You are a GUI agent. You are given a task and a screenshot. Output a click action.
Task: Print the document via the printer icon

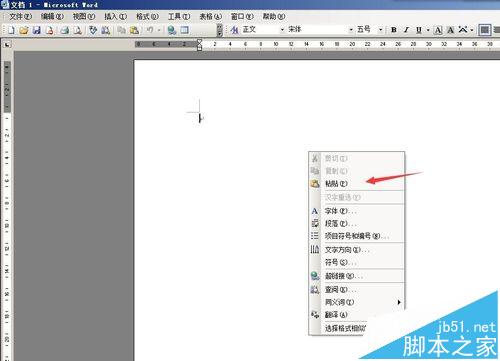tap(65, 30)
